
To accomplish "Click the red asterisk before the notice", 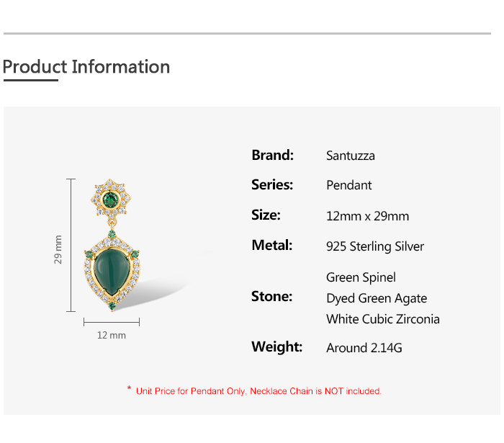I will 129,390.
